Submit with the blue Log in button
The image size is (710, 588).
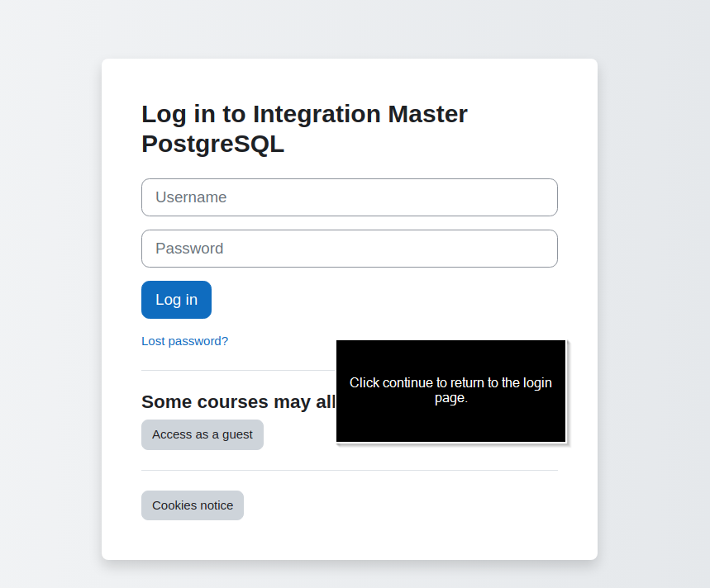[176, 300]
